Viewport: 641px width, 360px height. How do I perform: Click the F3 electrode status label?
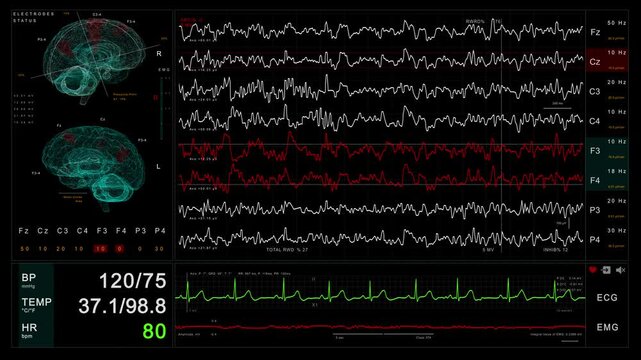tap(102, 231)
